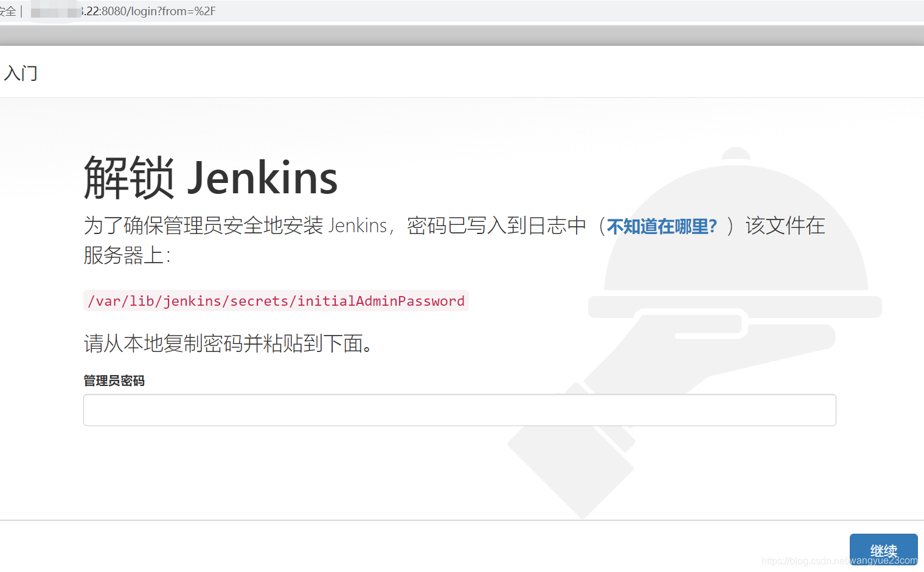Viewport: 924px width, 572px height.
Task: Select the /var/lib/jenkins/secrets/initialAdminPassword path text
Action: coord(276,301)
